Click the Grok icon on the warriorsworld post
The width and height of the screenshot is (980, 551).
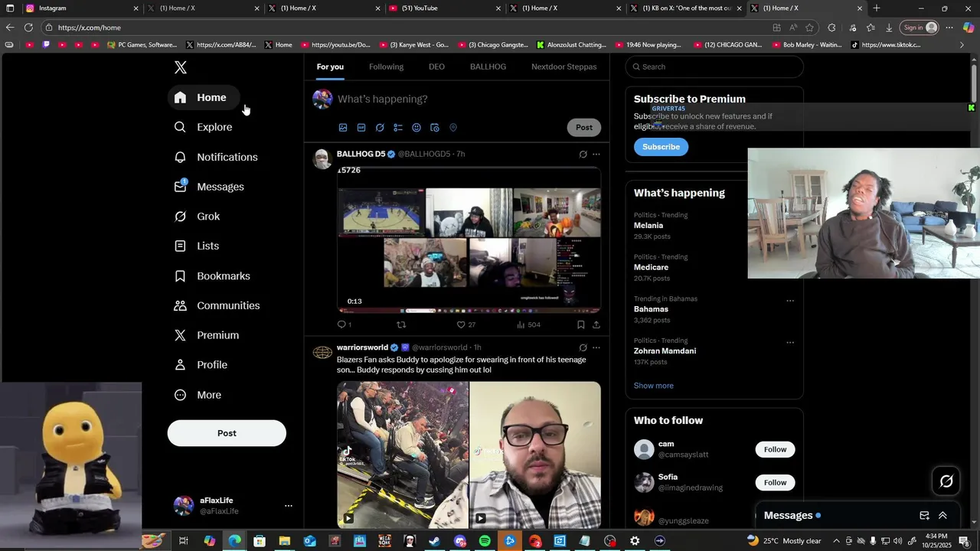click(583, 347)
